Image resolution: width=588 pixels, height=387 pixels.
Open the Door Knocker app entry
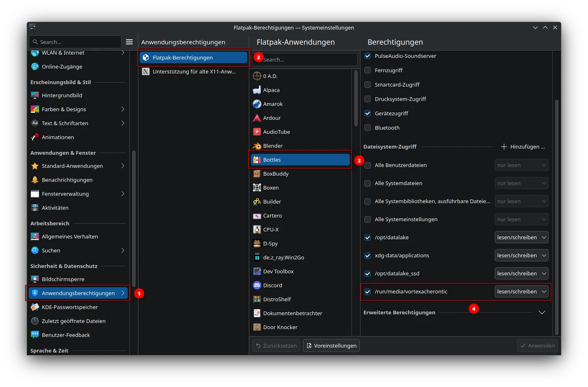tap(280, 327)
